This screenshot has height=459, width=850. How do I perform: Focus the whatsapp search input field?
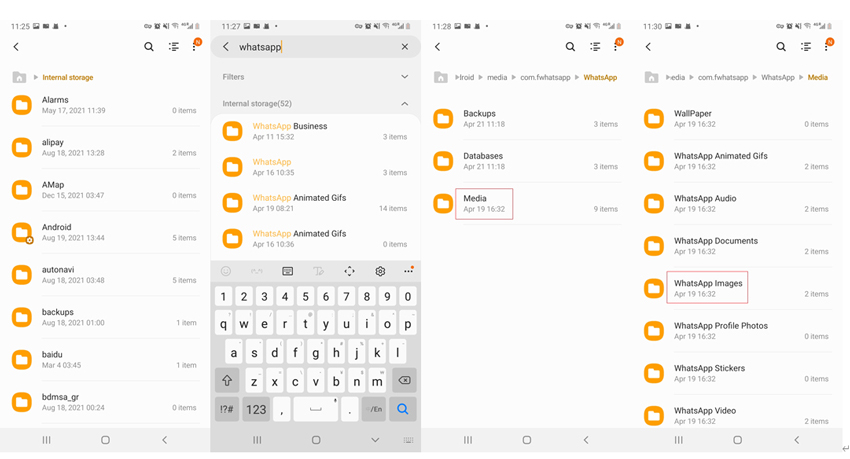click(x=310, y=47)
